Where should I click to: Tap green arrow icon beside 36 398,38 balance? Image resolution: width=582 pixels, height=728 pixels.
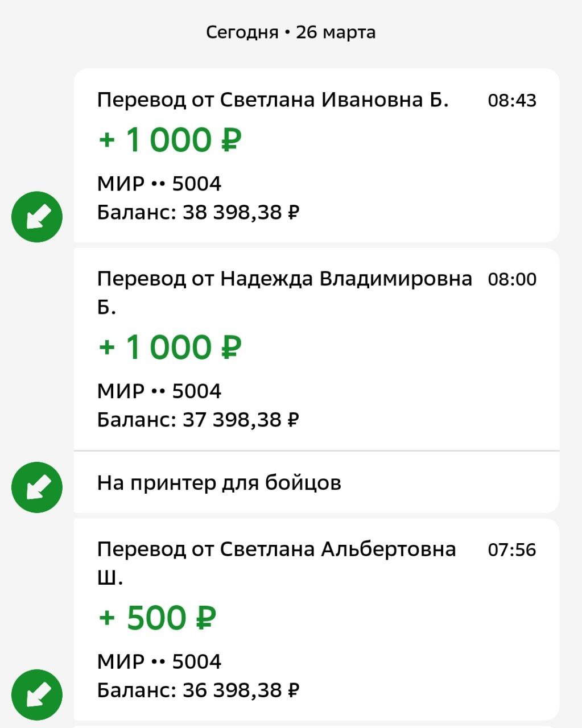tap(37, 694)
